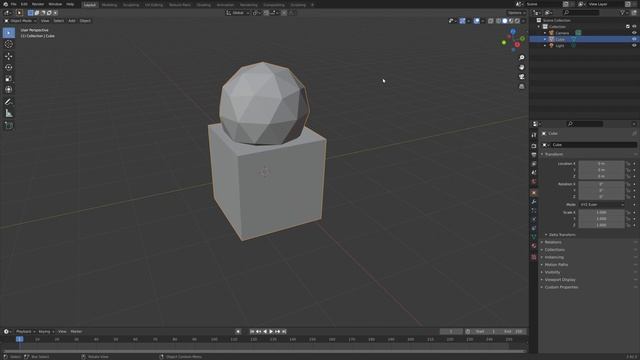Hide the Cube object with eye icon
This screenshot has height=360, width=640.
(634, 39)
